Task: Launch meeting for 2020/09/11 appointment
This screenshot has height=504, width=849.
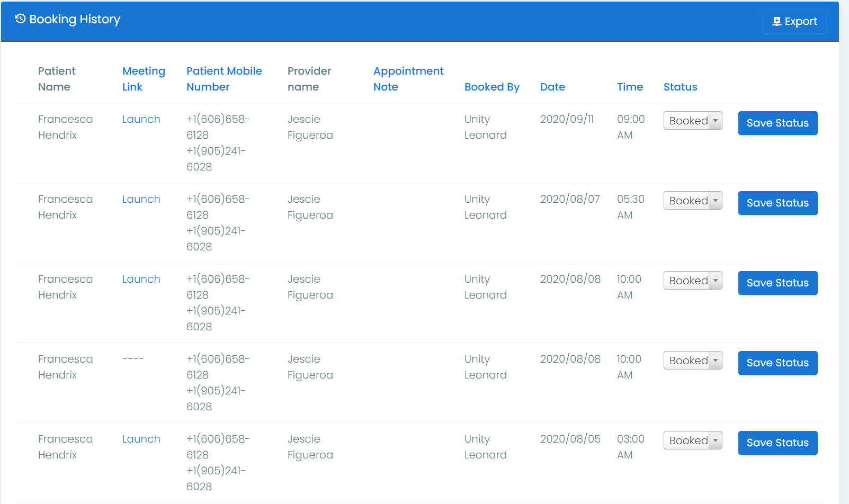Action: coord(141,119)
